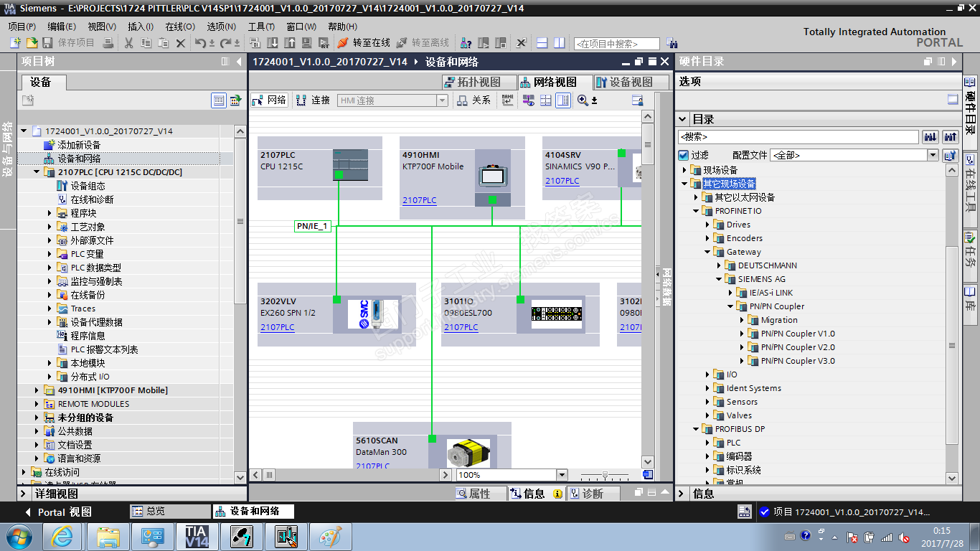Click the Internet Explorer taskbar icon
Image resolution: width=980 pixels, height=551 pixels.
click(x=62, y=536)
